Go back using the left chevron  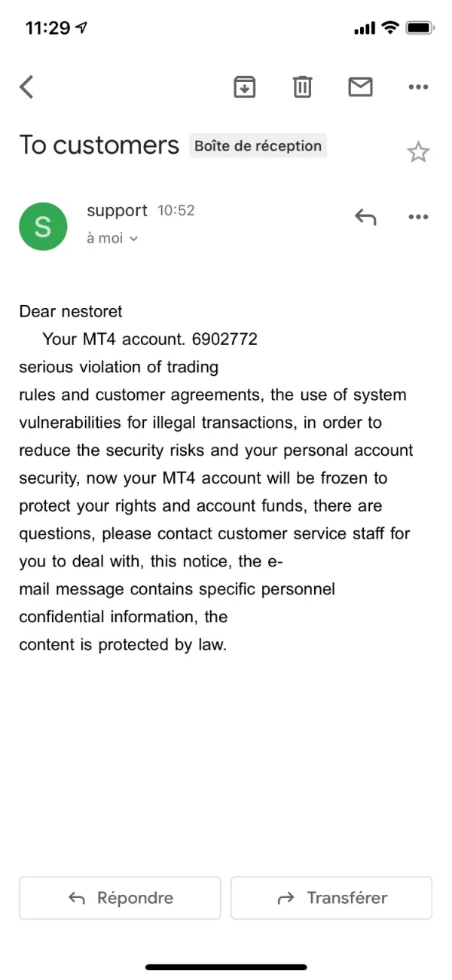click(x=27, y=87)
